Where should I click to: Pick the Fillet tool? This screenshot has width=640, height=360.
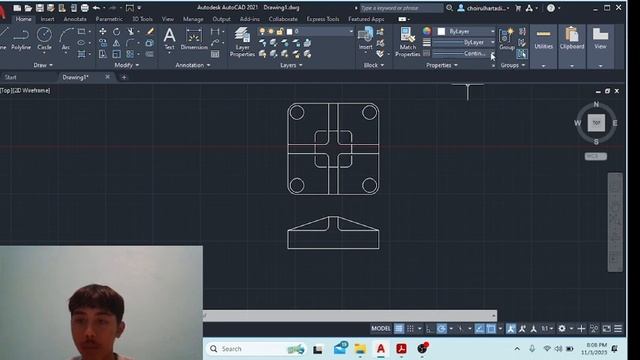[131, 43]
